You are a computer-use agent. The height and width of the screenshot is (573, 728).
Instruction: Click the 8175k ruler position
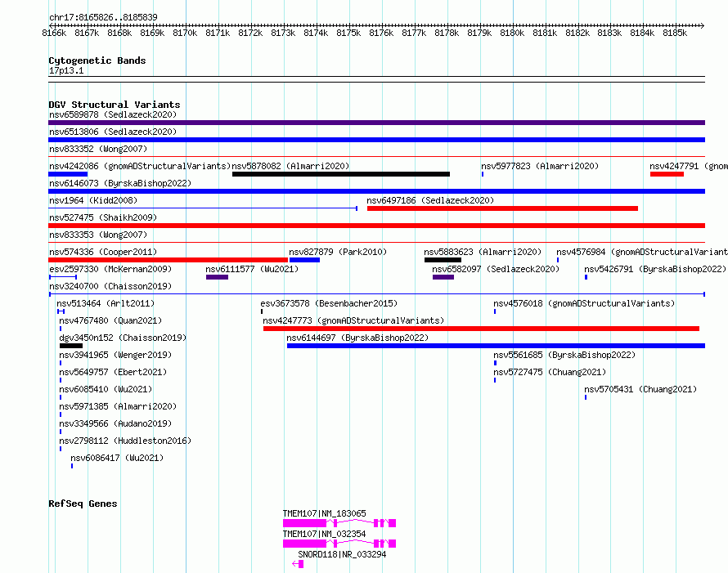(x=348, y=33)
